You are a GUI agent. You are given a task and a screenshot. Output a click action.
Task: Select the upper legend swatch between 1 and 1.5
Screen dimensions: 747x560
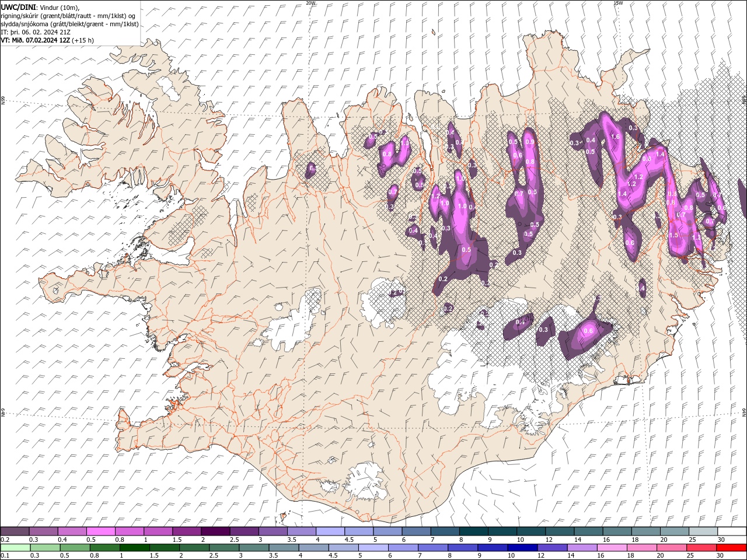click(x=158, y=531)
